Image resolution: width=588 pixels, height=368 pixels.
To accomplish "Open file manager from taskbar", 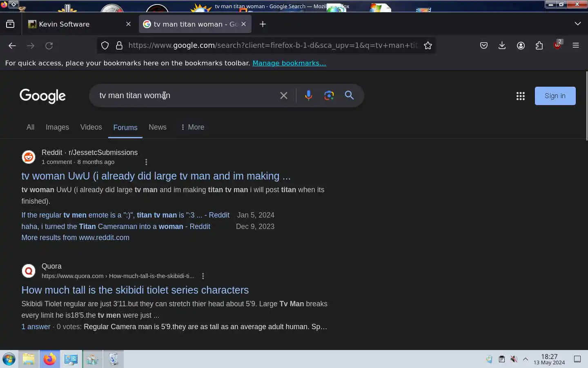I will click(29, 359).
